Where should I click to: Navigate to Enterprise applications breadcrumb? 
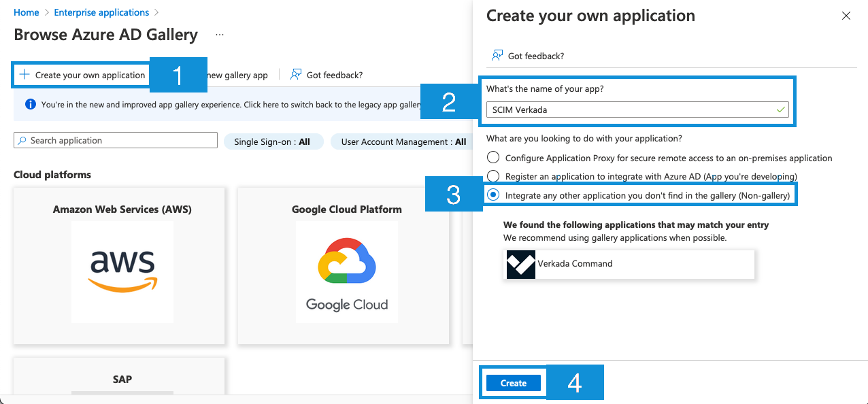[x=101, y=12]
